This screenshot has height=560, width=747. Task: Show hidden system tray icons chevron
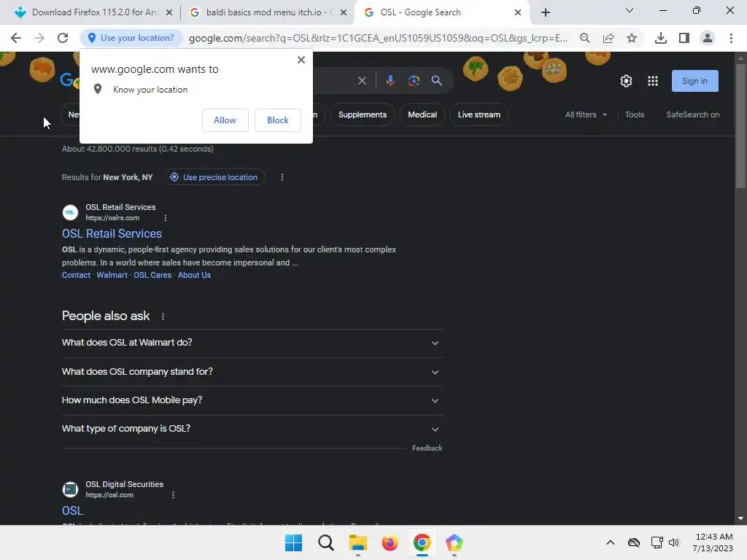pyautogui.click(x=611, y=542)
